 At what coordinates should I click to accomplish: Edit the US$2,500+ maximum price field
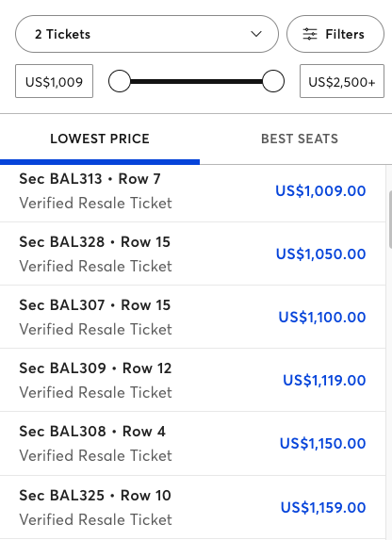[x=342, y=81]
